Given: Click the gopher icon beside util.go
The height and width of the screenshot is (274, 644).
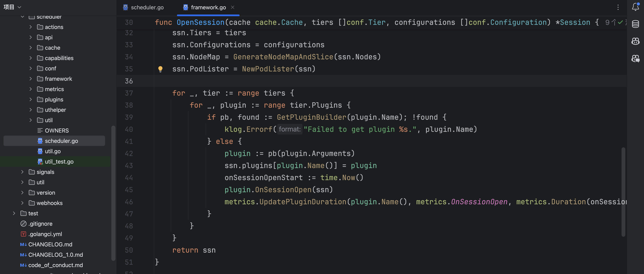Looking at the screenshot, I should point(40,151).
